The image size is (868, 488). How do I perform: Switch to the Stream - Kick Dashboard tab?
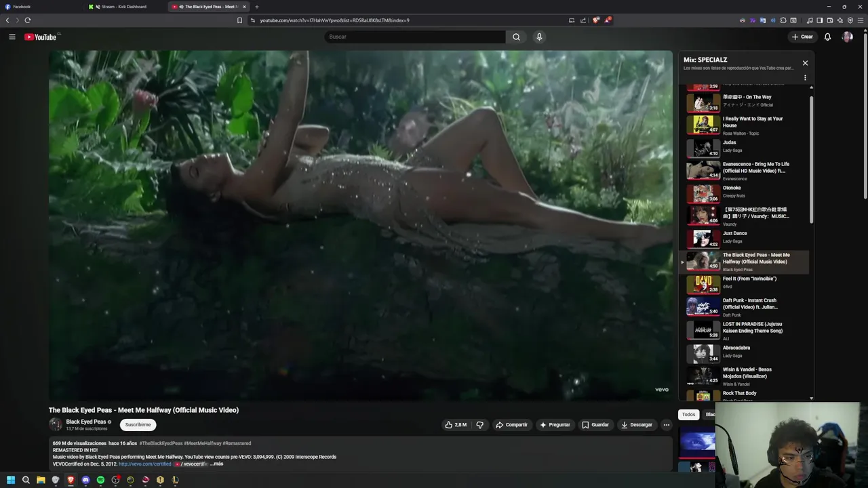click(124, 7)
